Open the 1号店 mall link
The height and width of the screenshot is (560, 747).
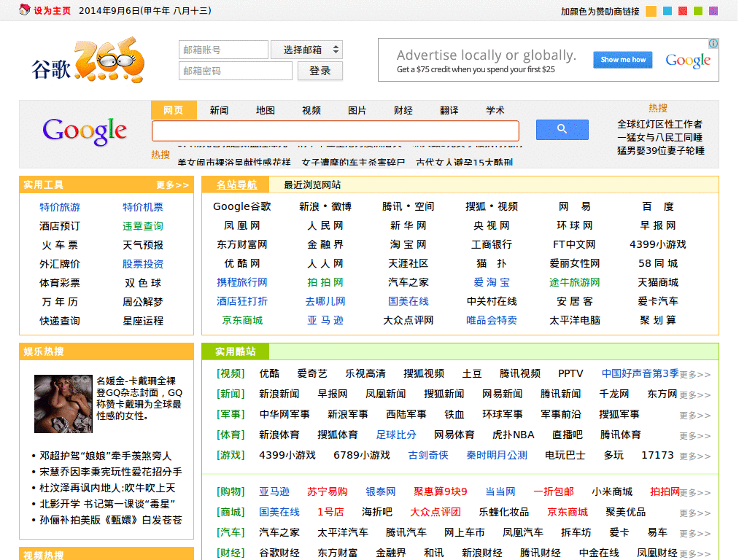click(330, 512)
